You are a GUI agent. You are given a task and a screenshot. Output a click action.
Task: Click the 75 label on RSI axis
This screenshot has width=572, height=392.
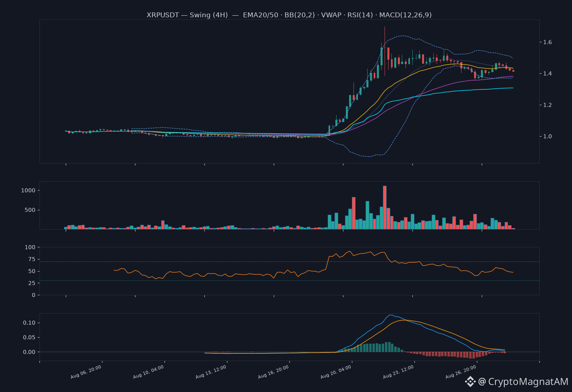click(x=32, y=259)
